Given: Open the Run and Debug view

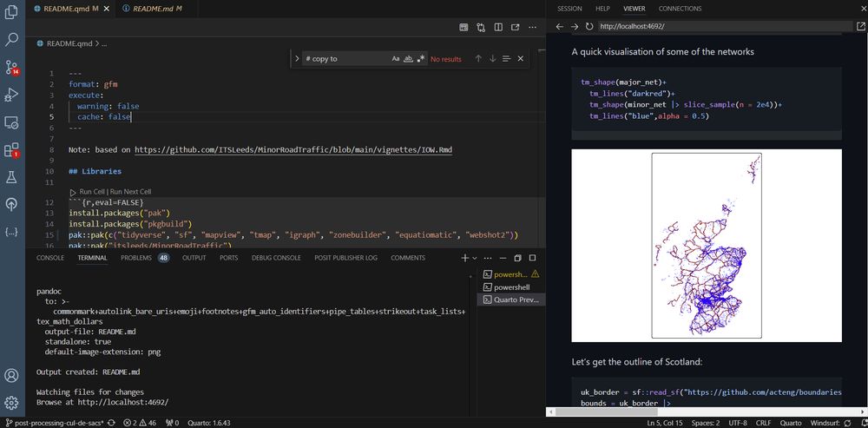Looking at the screenshot, I should (x=11, y=95).
